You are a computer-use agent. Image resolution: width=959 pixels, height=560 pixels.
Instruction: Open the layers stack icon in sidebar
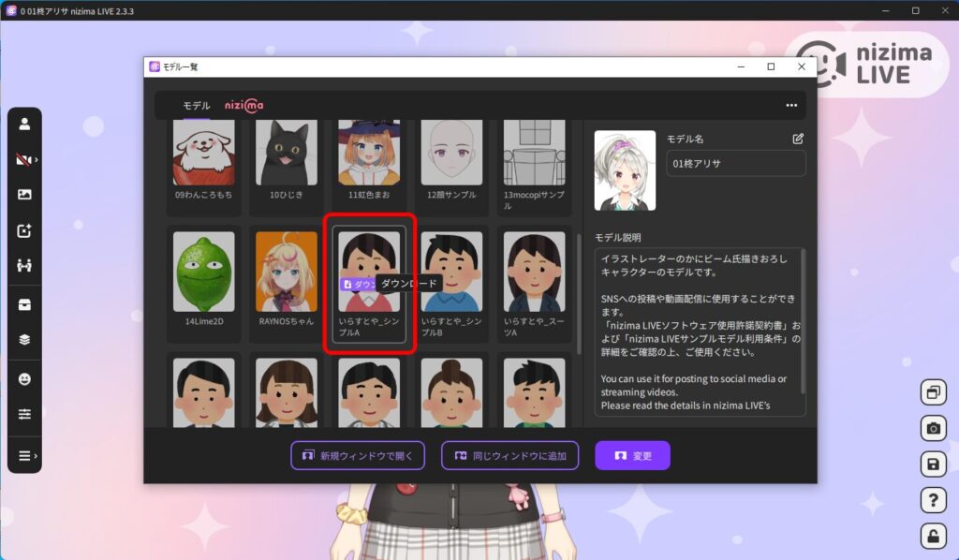pyautogui.click(x=24, y=339)
